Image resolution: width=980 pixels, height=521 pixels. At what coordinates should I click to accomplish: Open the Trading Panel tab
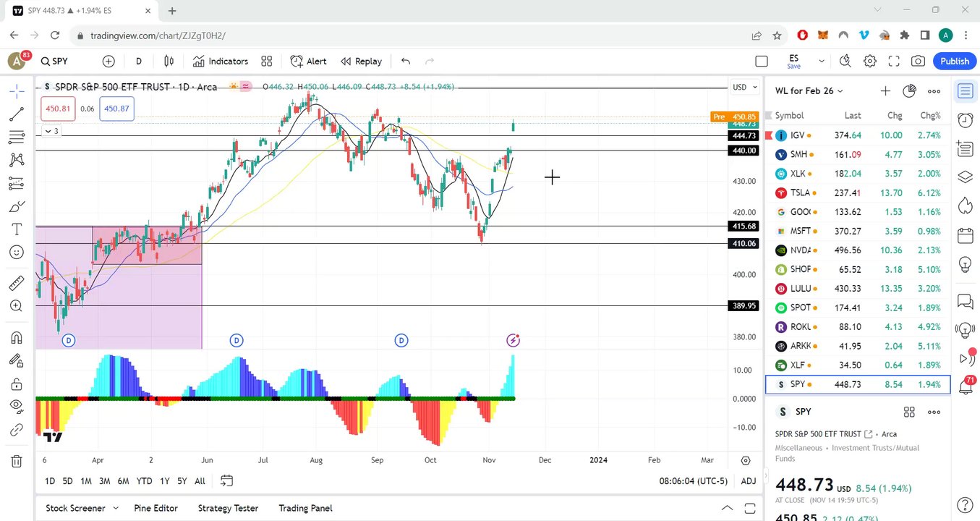[305, 508]
